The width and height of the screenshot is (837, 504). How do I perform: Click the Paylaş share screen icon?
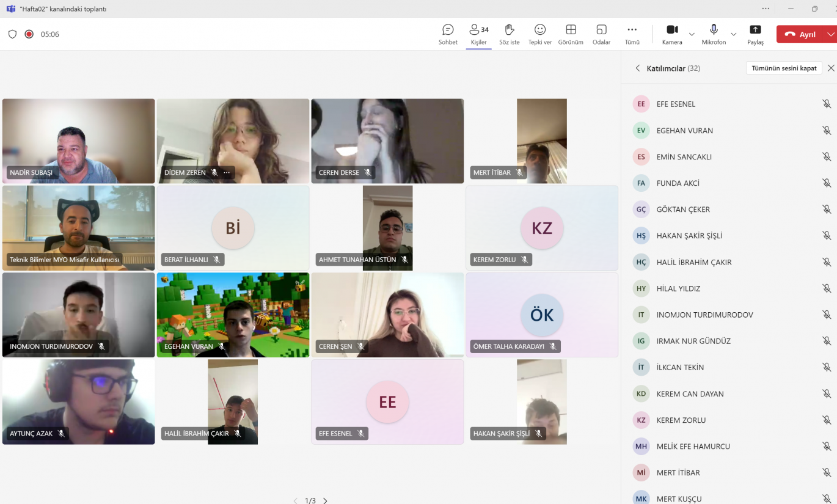click(x=755, y=34)
